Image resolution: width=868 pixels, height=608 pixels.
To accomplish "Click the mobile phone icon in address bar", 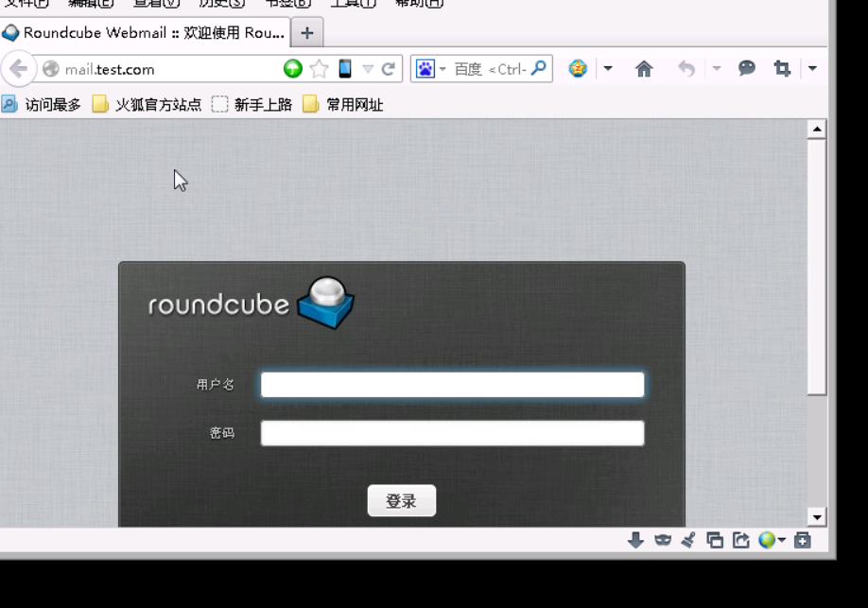I will pyautogui.click(x=345, y=69).
